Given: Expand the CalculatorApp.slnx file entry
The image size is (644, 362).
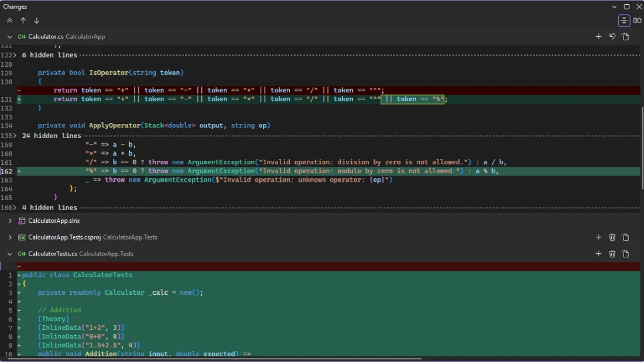Looking at the screenshot, I should (x=10, y=221).
